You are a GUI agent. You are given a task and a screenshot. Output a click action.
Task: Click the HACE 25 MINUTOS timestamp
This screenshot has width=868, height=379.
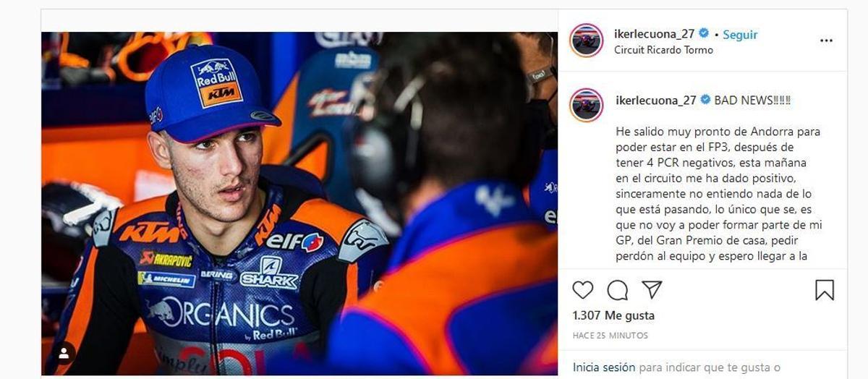(610, 336)
